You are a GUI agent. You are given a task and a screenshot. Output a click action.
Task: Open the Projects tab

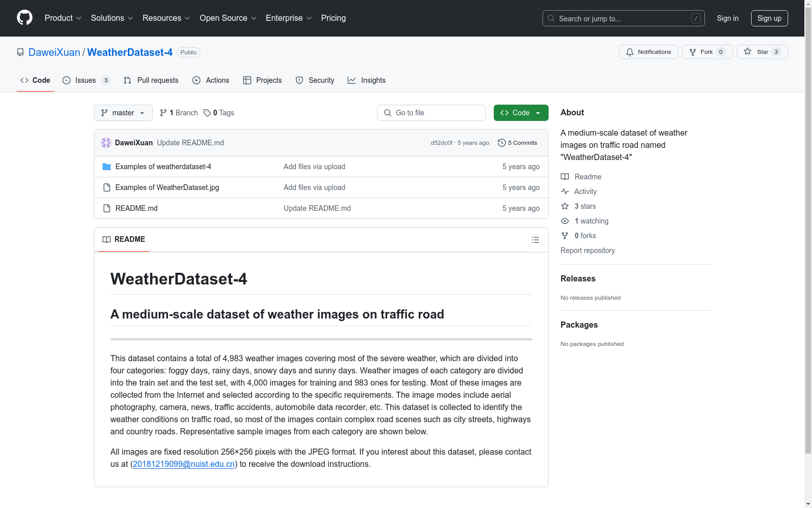(x=262, y=80)
